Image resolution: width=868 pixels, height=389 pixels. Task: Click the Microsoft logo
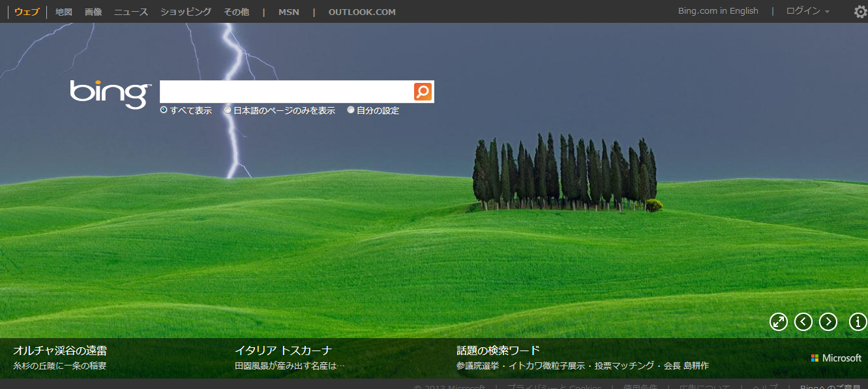click(x=836, y=358)
